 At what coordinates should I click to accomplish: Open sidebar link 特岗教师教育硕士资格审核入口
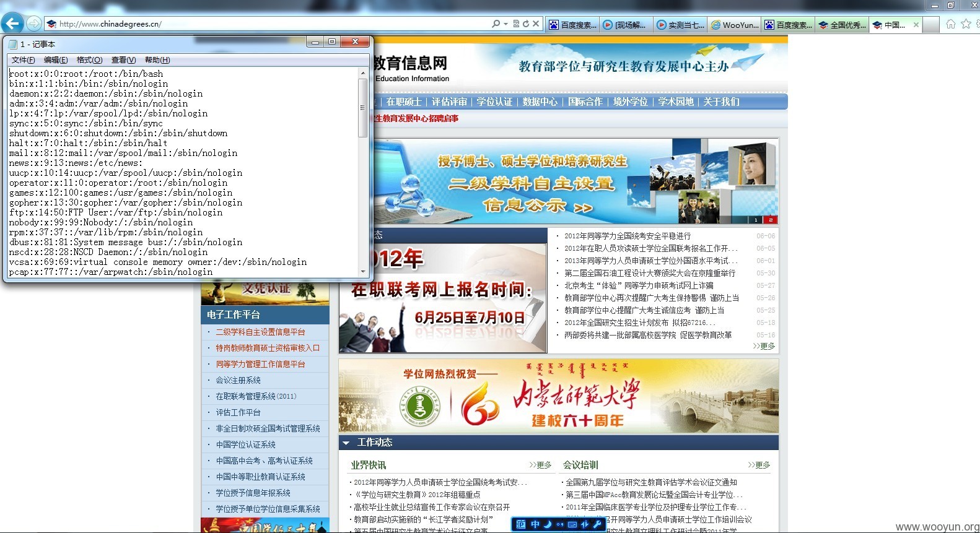click(x=268, y=349)
